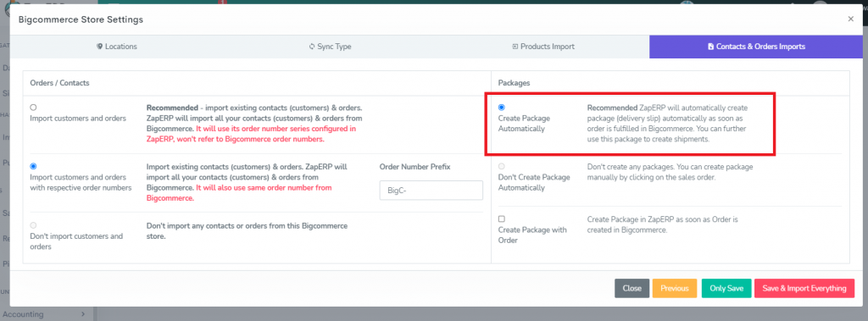Select Don't import customers and orders option
The image size is (868, 321).
[x=33, y=225]
